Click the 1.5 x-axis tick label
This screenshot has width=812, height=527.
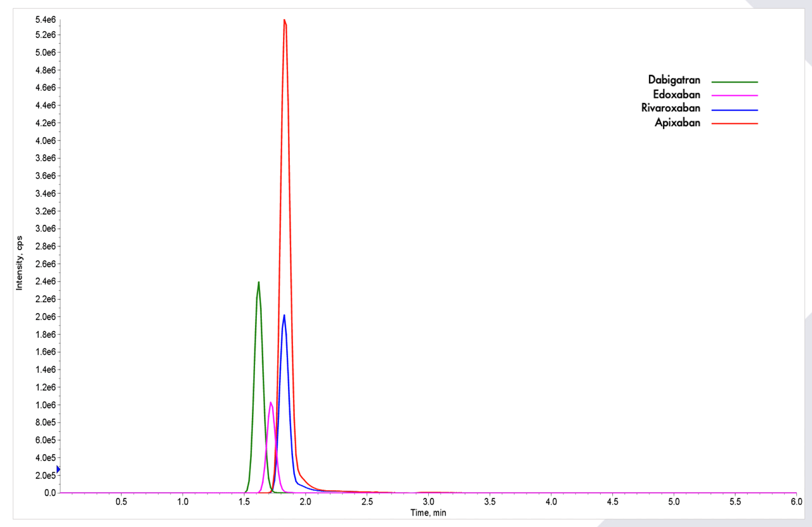[x=244, y=502]
